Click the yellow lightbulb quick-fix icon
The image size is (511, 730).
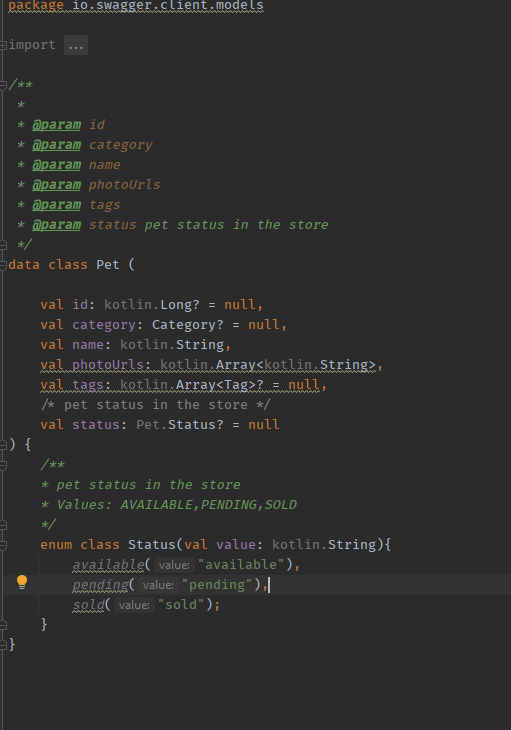point(22,582)
